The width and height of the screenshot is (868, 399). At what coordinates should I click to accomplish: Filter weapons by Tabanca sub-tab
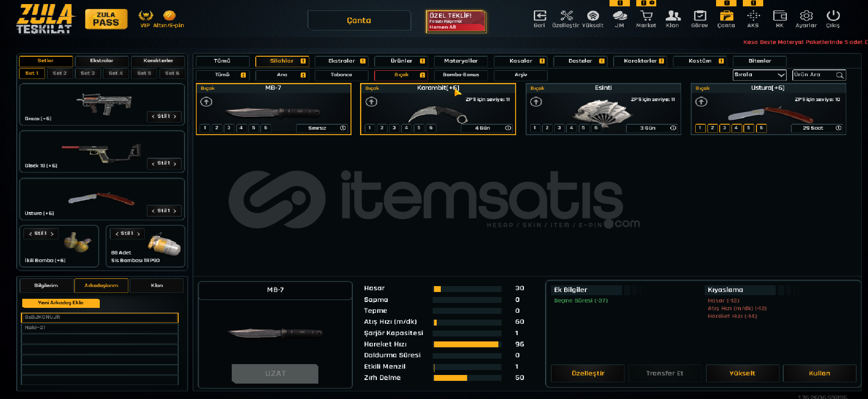point(341,75)
